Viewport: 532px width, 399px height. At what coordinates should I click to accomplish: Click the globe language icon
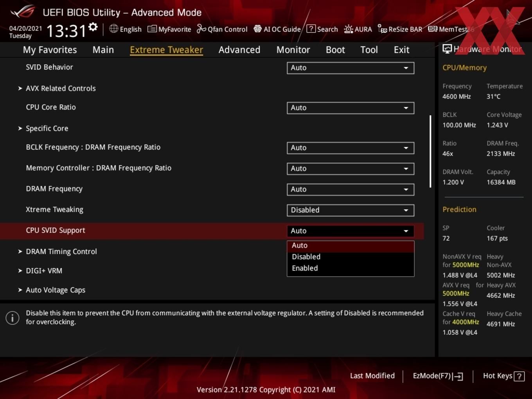113,29
